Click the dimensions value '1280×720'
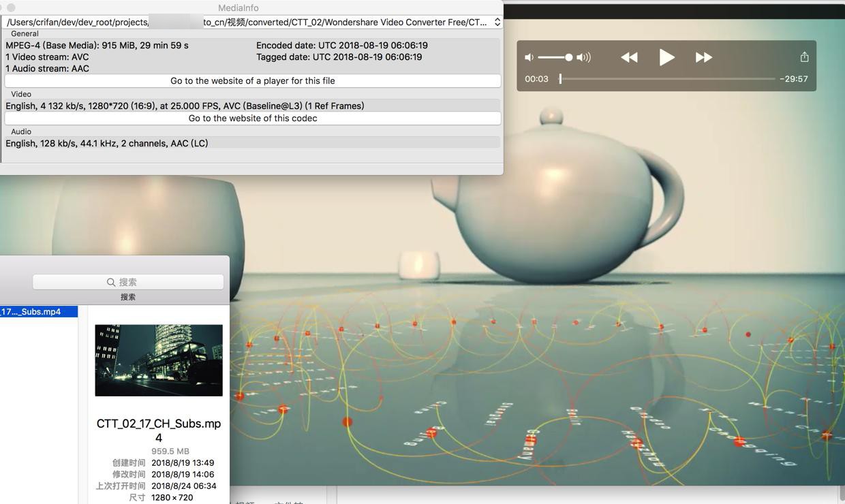Viewport: 845px width, 504px height. point(172,497)
